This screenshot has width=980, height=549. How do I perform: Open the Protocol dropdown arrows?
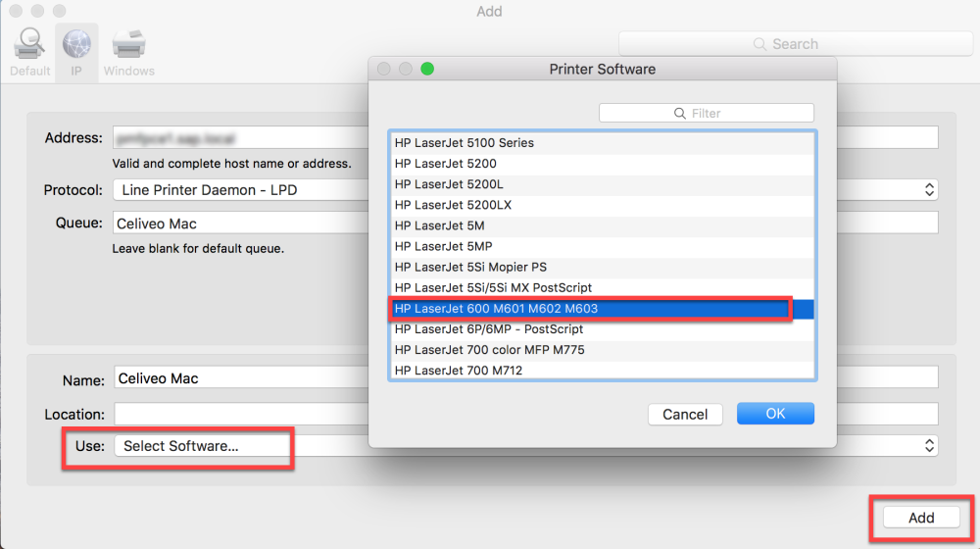click(x=930, y=190)
